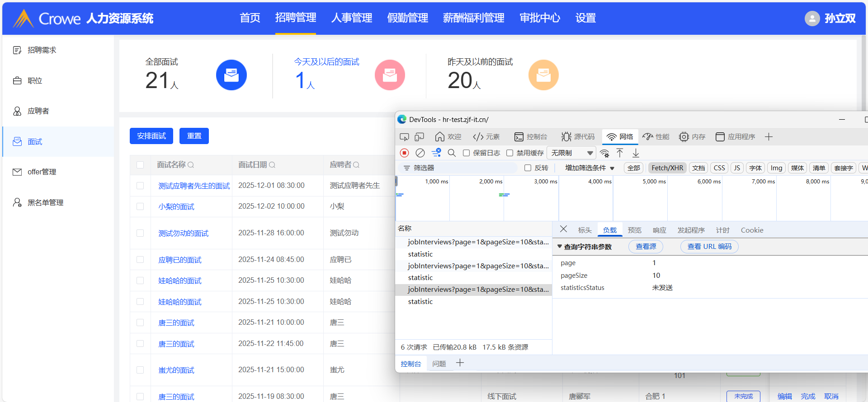Open the 无限制 throttling dropdown

pos(571,153)
